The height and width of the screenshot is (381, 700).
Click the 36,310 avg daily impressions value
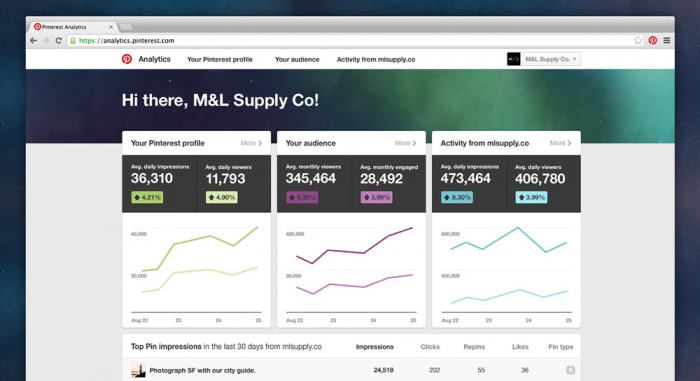click(152, 178)
